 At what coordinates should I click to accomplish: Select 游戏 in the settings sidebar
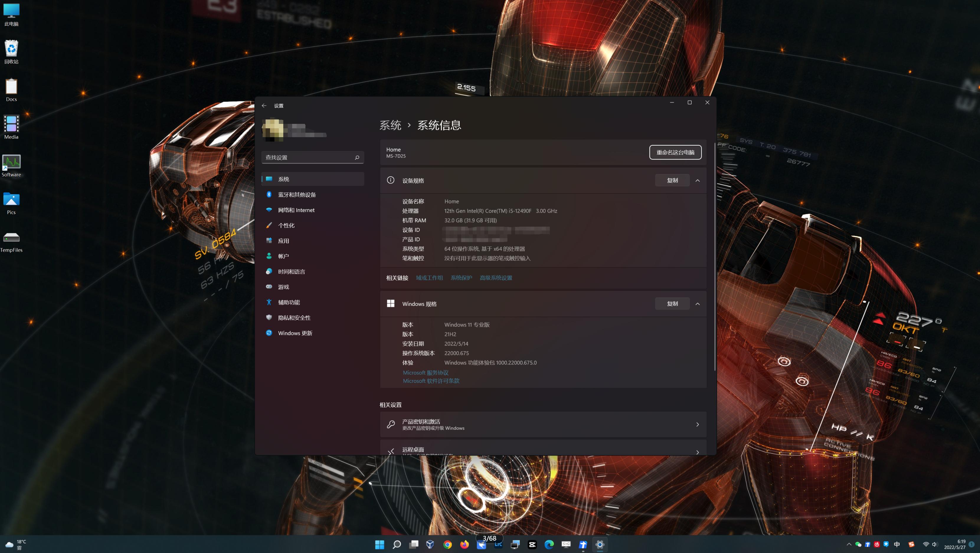283,286
